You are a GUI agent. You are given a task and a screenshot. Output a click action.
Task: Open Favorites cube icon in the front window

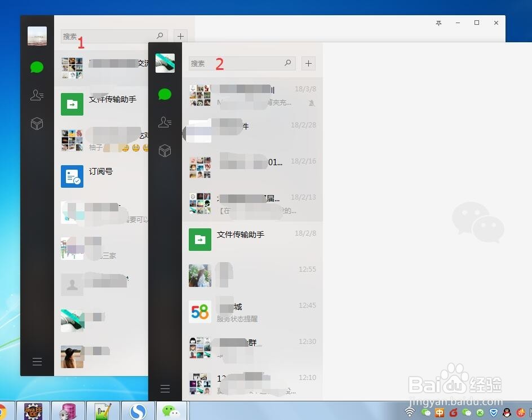[x=165, y=151]
